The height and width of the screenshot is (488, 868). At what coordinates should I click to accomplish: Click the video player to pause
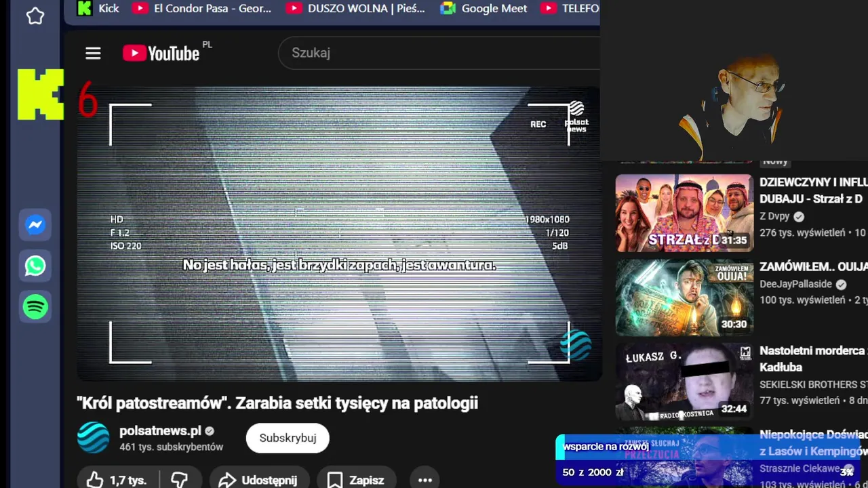tap(339, 234)
